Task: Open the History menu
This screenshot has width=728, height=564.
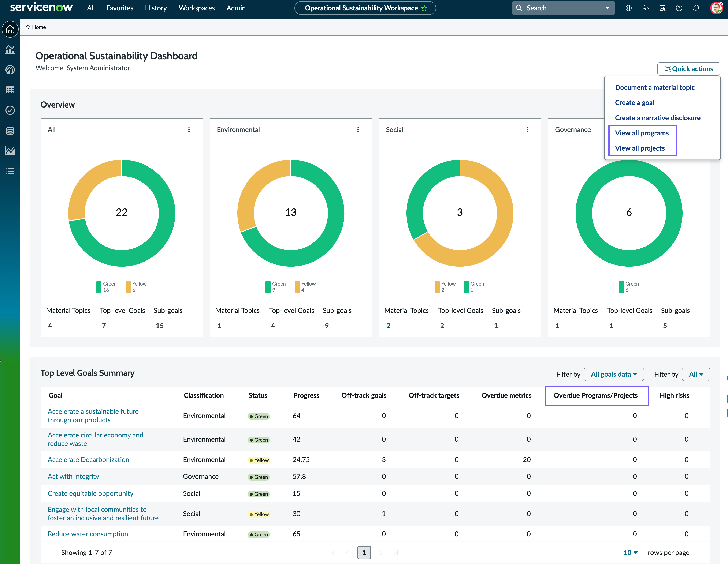Action: pos(156,8)
